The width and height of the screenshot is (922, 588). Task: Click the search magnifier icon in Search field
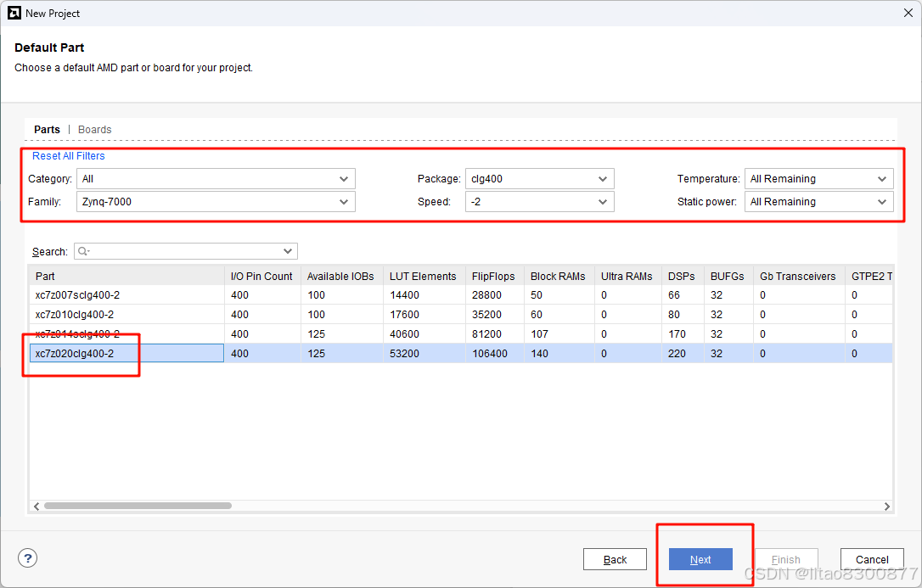[x=83, y=251]
